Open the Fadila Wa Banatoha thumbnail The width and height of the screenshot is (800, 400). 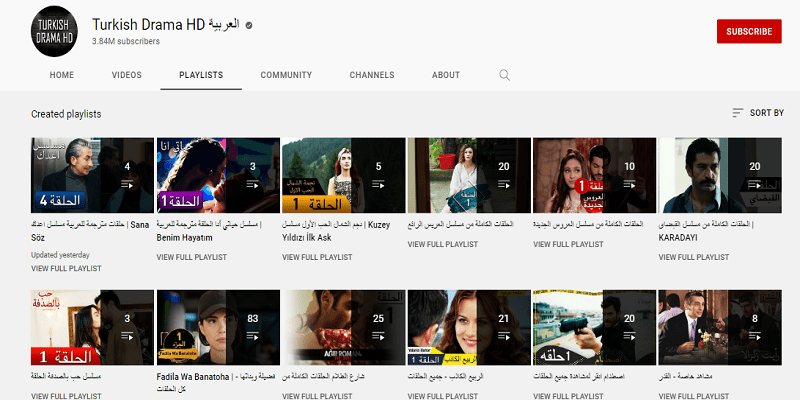218,328
